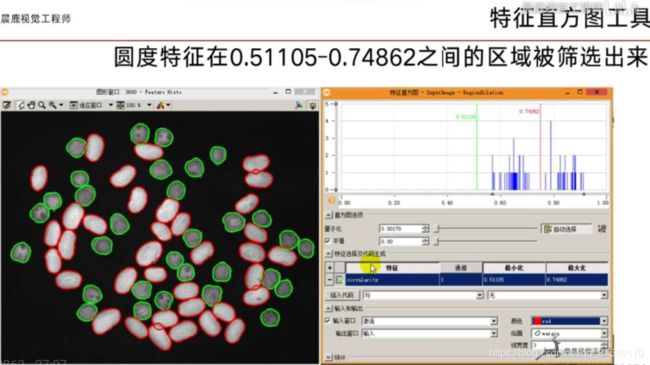The height and width of the screenshot is (365, 650).
Task: Select the hand pan tool
Action: coord(31,105)
